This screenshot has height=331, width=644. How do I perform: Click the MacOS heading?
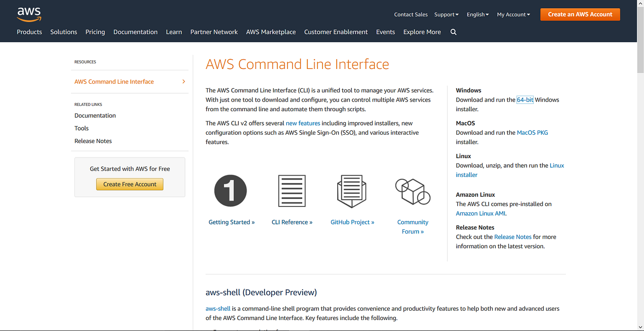pos(465,123)
